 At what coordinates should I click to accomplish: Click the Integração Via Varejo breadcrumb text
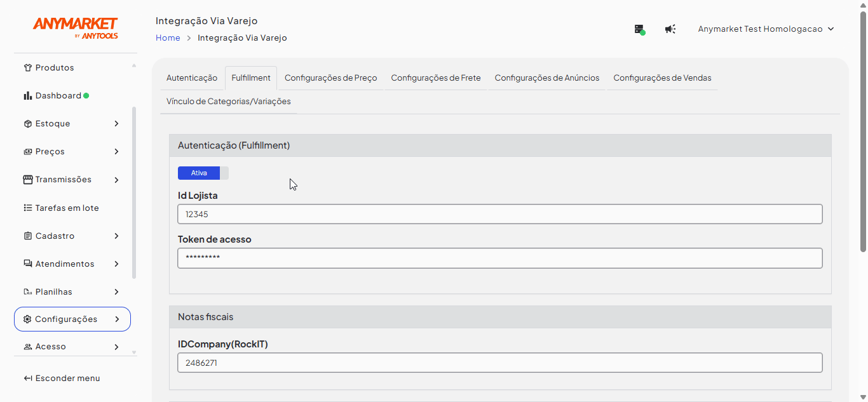[242, 38]
